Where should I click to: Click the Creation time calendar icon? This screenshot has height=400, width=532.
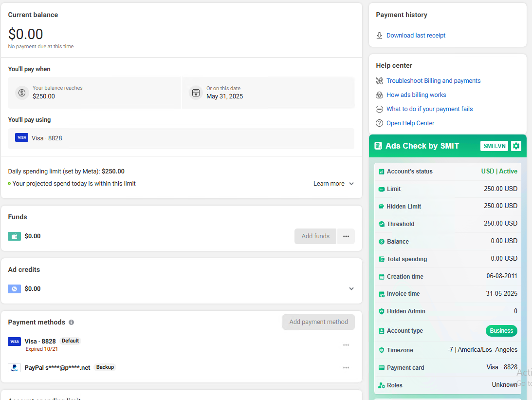click(382, 277)
